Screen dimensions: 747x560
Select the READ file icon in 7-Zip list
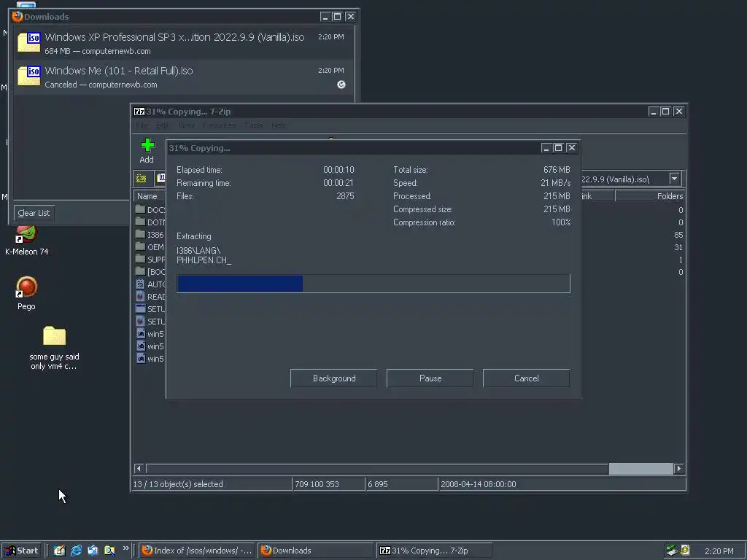(140, 296)
